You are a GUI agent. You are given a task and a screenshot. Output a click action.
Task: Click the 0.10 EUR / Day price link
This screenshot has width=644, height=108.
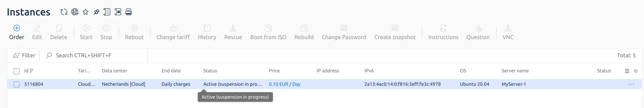[284, 84]
